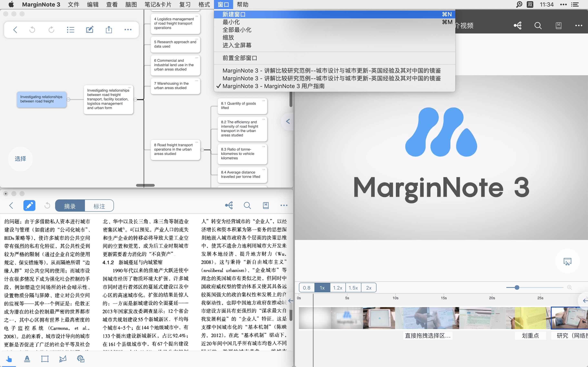Adjust the timeline zoom slider
588x367 pixels.
[x=517, y=287]
